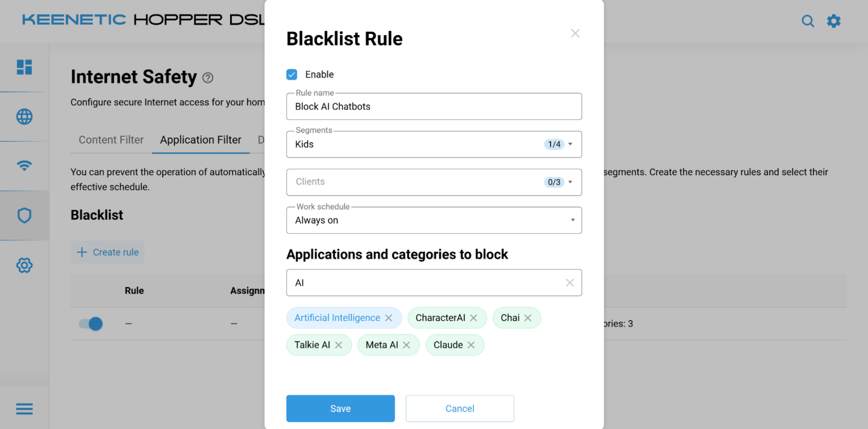Viewport: 868px width, 429px height.
Task: Save the blacklist rule
Action: pos(340,409)
